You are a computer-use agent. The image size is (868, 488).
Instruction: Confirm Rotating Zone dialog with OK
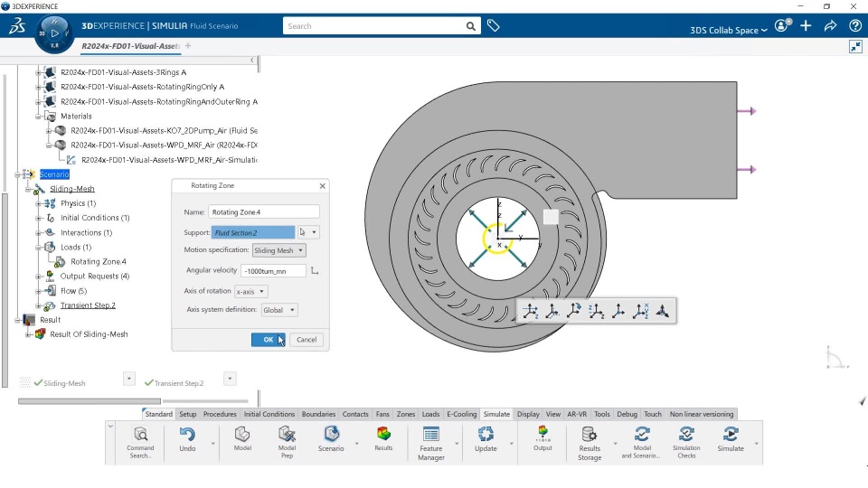pos(268,340)
